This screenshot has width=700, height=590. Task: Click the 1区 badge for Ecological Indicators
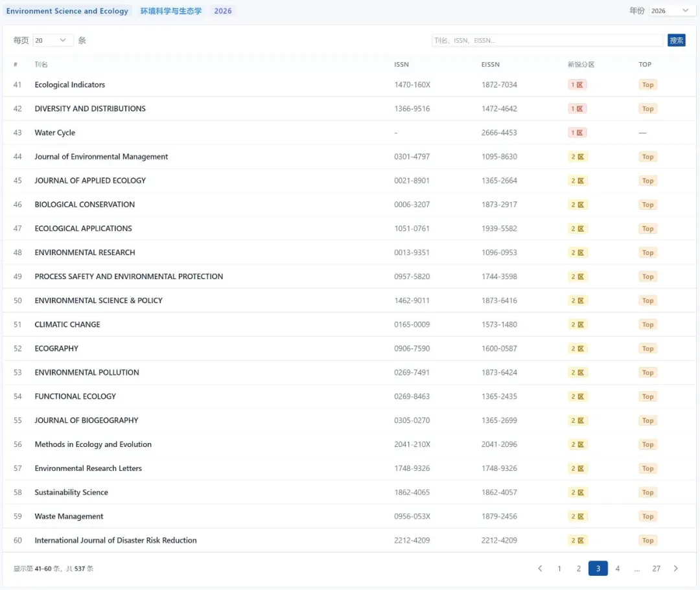[x=577, y=85]
